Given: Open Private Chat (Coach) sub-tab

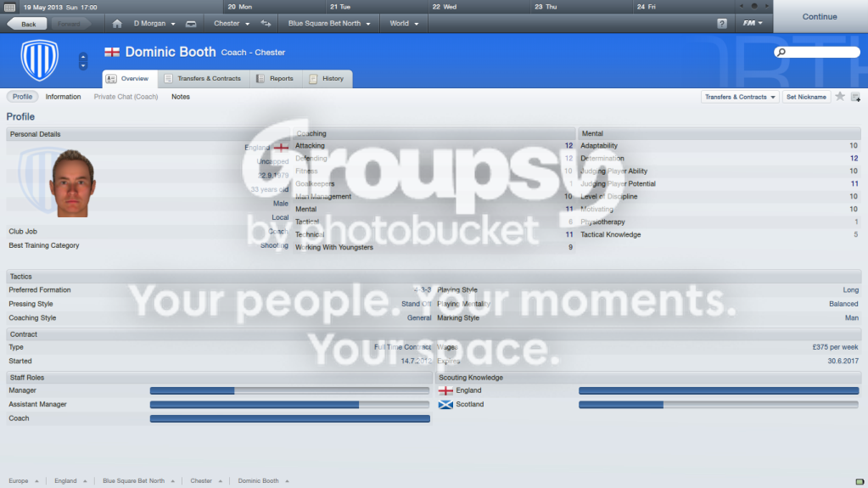Looking at the screenshot, I should point(126,97).
